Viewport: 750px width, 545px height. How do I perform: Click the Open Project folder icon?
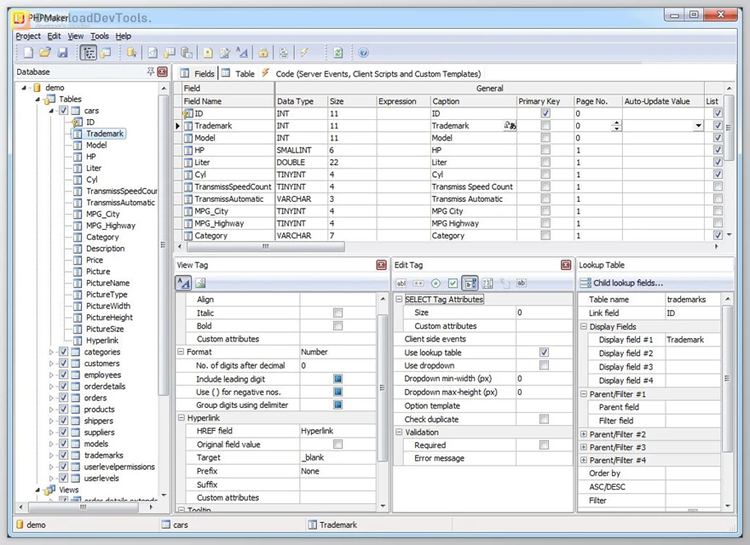coord(45,53)
